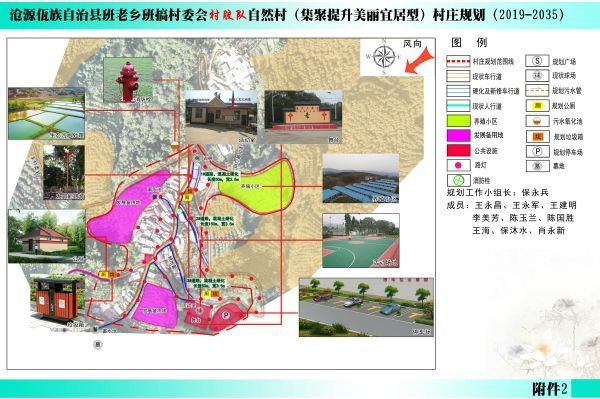600x399 pixels.
Task: Click the 路灯 street lamp legend icon
Action: point(458,165)
